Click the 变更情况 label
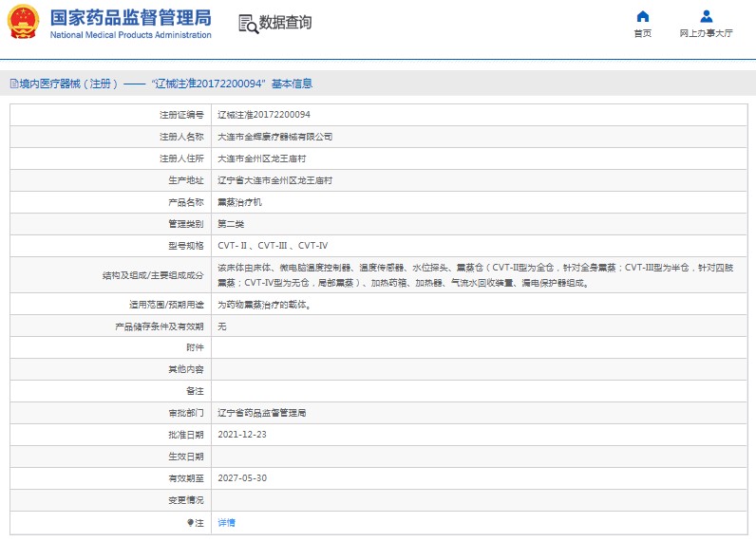The image size is (756, 541). click(186, 500)
